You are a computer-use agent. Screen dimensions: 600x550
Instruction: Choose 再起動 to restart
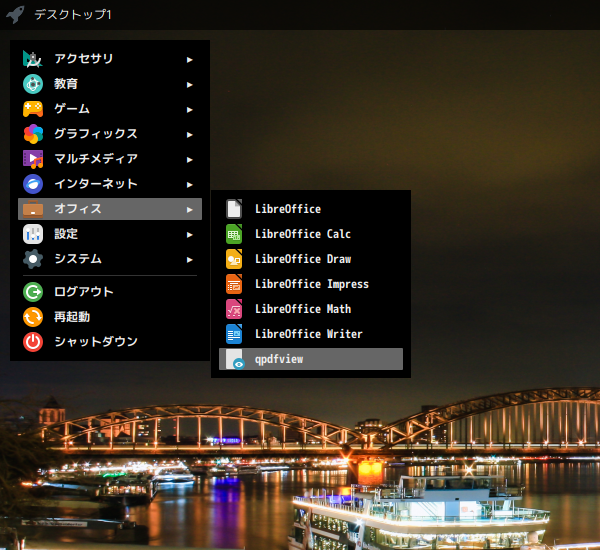[110, 317]
